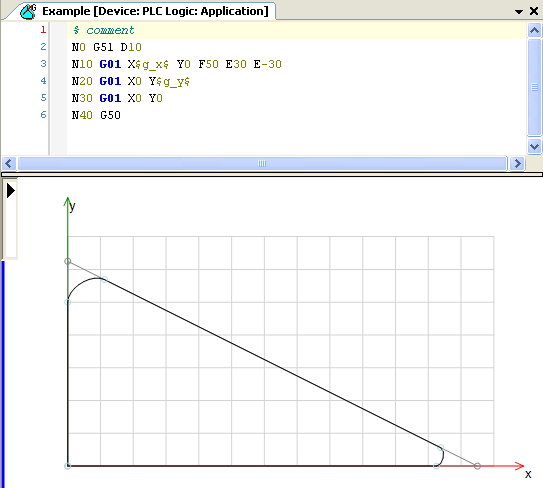
Task: Click the horizontal scrollbar thumb
Action: click(262, 163)
